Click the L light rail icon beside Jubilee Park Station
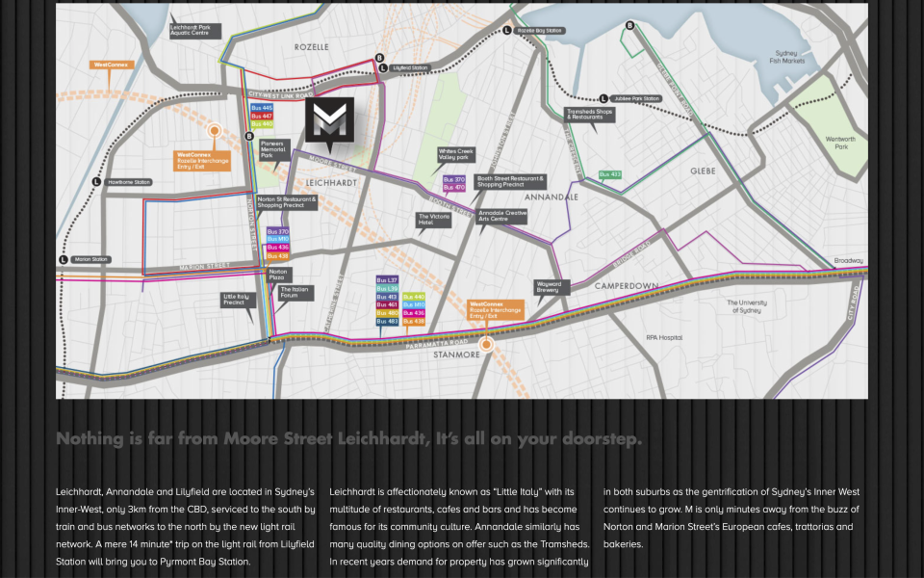The height and width of the screenshot is (578, 924). [603, 99]
